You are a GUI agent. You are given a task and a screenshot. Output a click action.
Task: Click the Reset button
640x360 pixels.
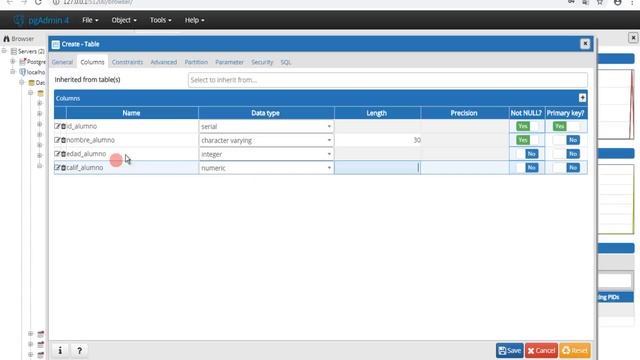[575, 350]
